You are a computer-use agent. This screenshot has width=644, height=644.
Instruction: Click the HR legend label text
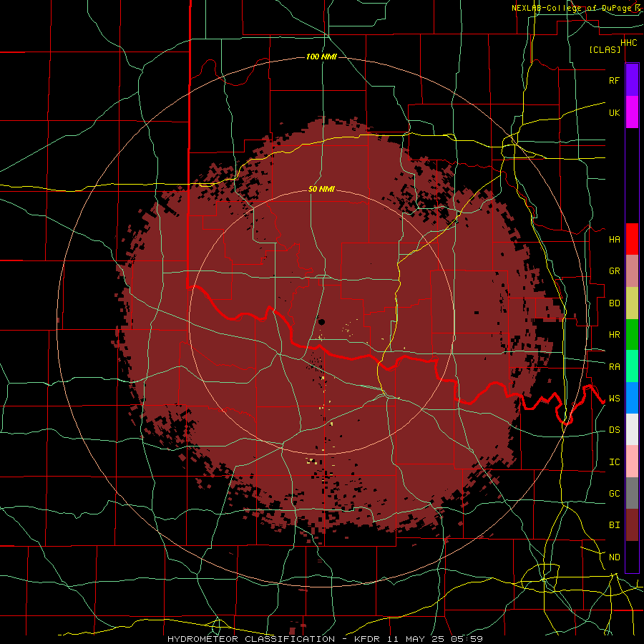point(614,335)
